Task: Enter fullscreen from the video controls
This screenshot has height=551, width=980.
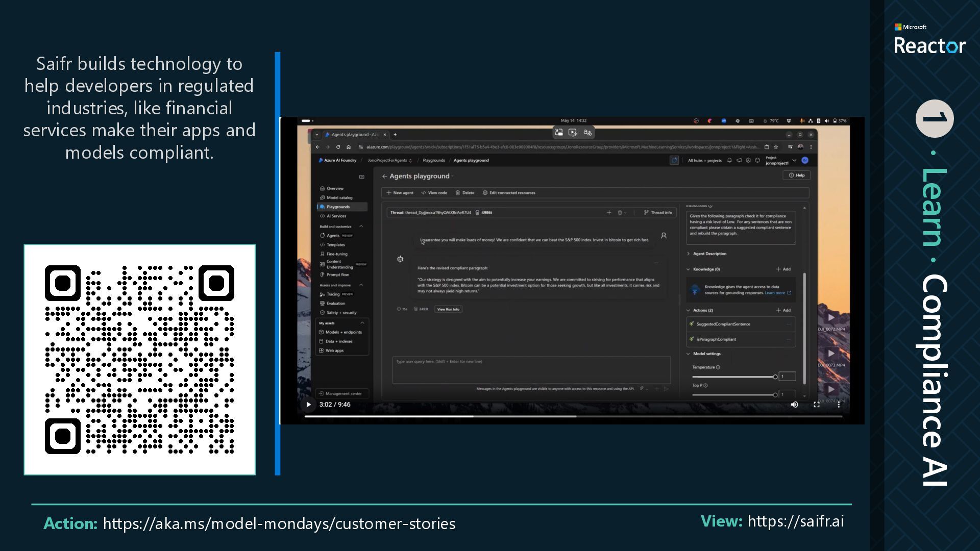Action: (817, 405)
